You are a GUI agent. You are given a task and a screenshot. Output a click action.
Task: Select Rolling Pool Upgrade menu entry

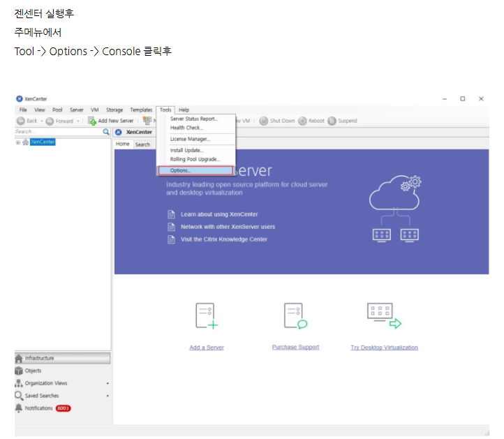click(x=196, y=159)
